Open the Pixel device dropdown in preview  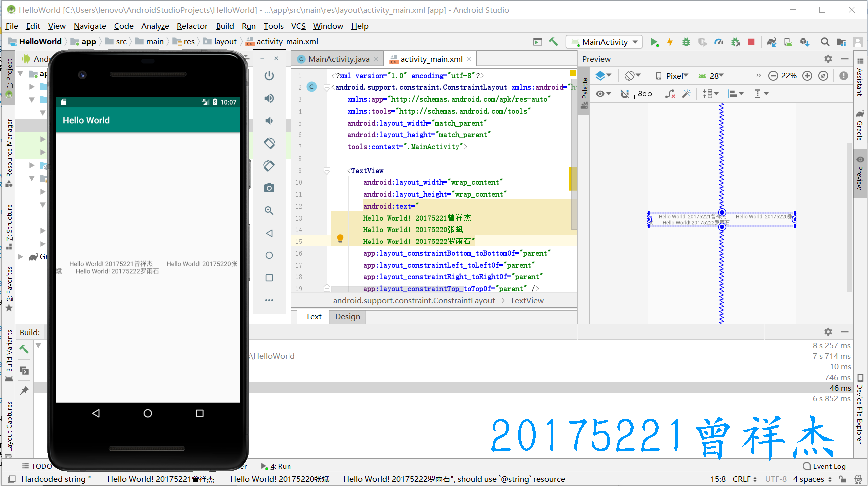click(x=672, y=76)
